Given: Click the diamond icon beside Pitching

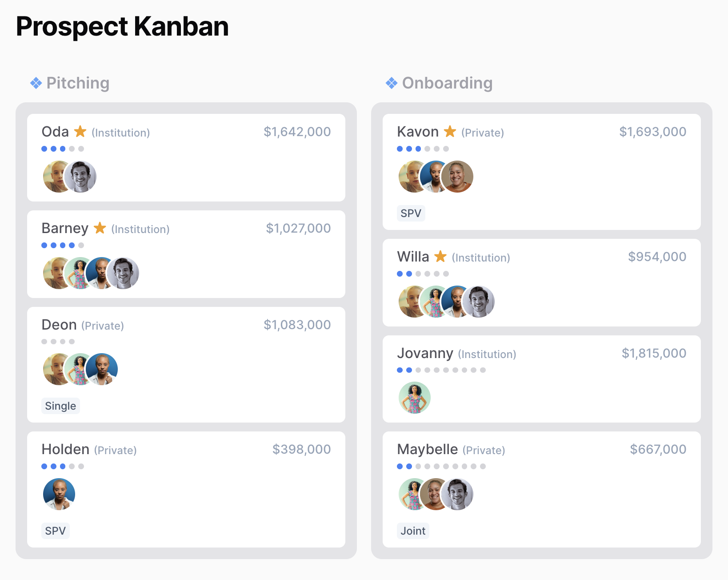Looking at the screenshot, I should pyautogui.click(x=36, y=83).
